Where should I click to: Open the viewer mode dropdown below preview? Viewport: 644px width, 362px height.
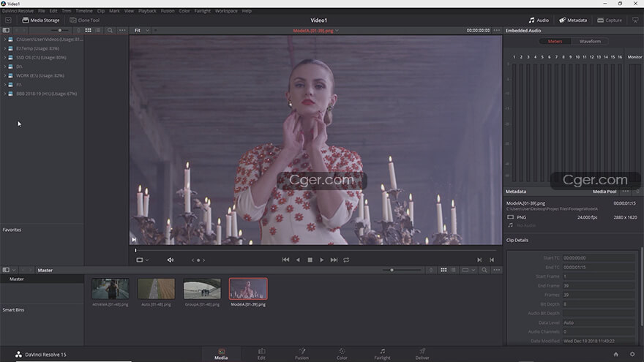tap(142, 260)
